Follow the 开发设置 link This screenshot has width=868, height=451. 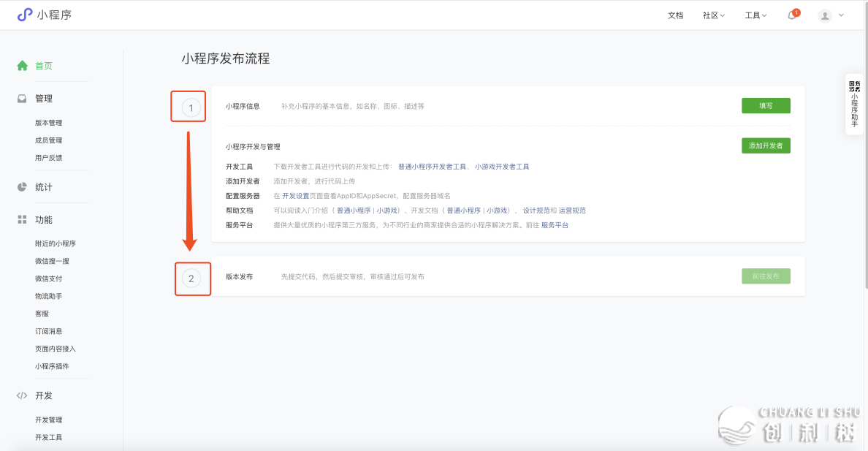tap(297, 196)
